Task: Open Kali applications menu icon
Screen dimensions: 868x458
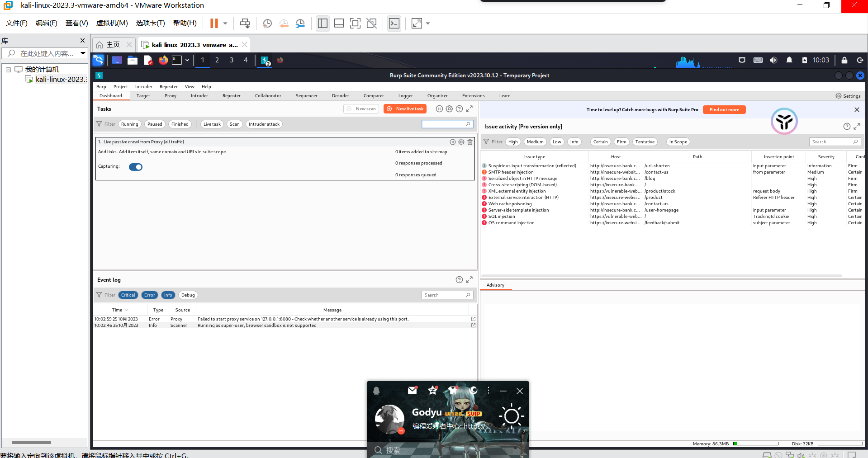Action: tap(98, 60)
